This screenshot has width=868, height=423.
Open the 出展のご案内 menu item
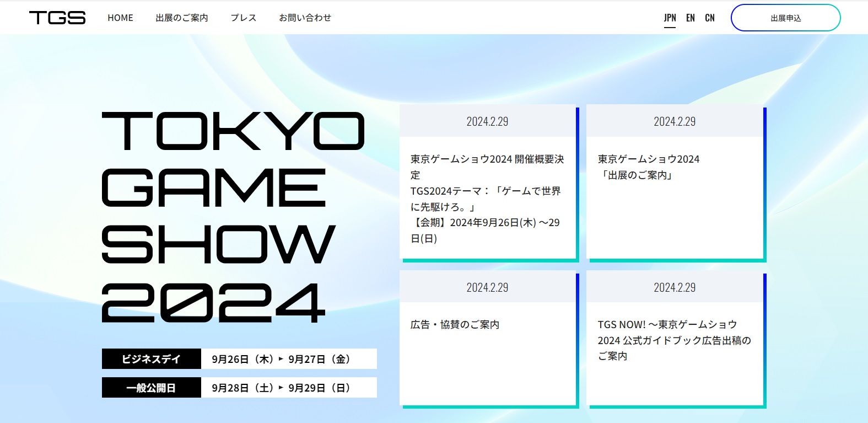[x=182, y=18]
